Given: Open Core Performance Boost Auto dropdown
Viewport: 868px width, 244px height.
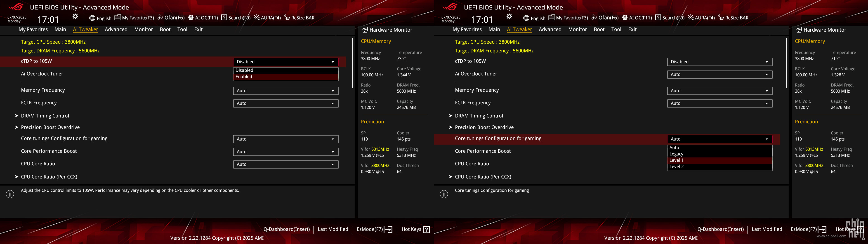Looking at the screenshot, I should [x=286, y=152].
